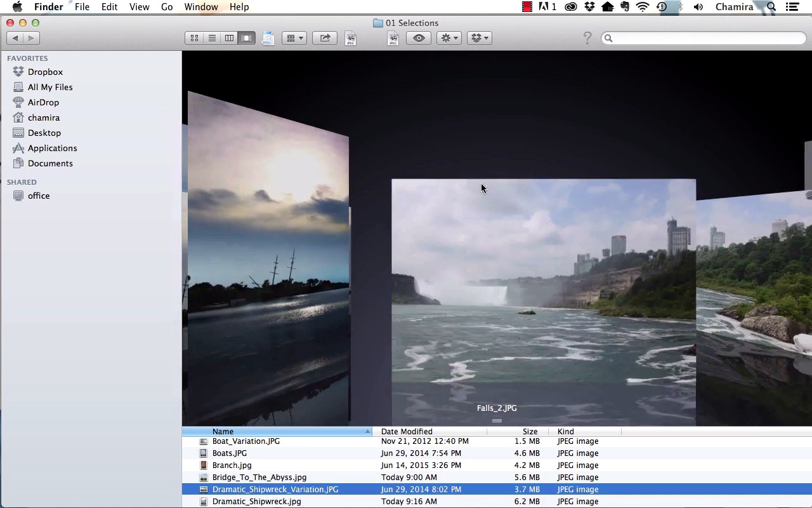This screenshot has width=812, height=508.
Task: Click the Creative Cloud menu bar icon
Action: point(571,7)
